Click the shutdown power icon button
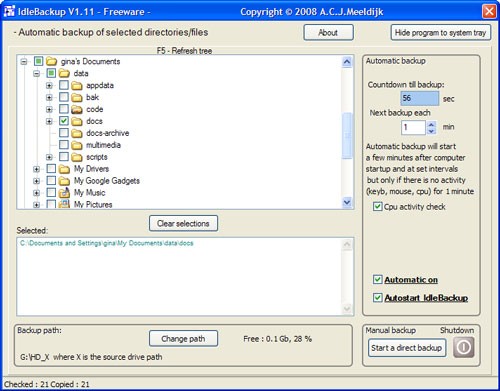The image size is (500, 391). tap(463, 347)
